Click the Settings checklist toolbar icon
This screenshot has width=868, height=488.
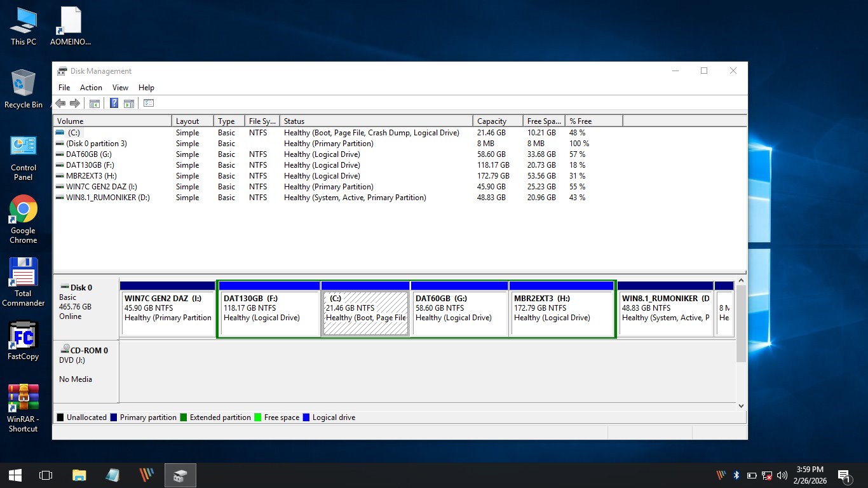point(149,104)
